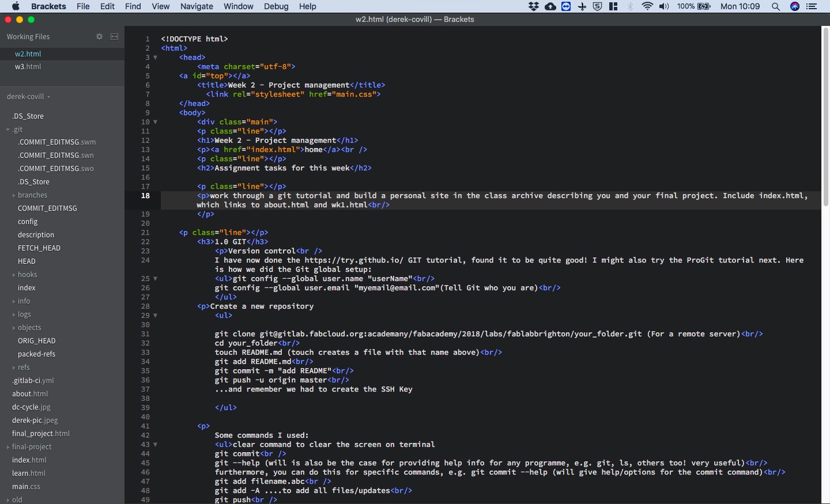Click the editor vertical scrollbar
830x504 pixels.
pos(825,115)
